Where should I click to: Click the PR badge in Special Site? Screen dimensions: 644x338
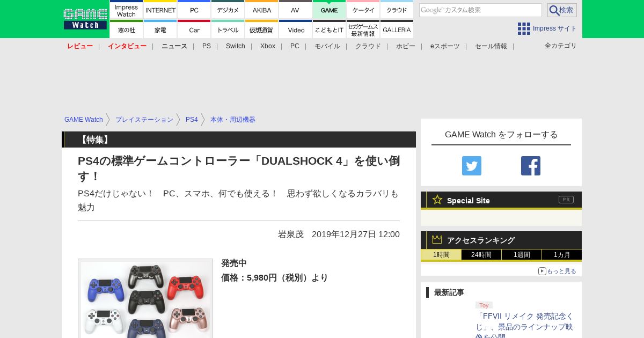[566, 200]
